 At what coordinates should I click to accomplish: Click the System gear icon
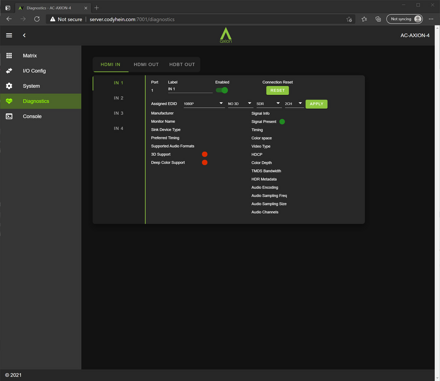[x=9, y=86]
